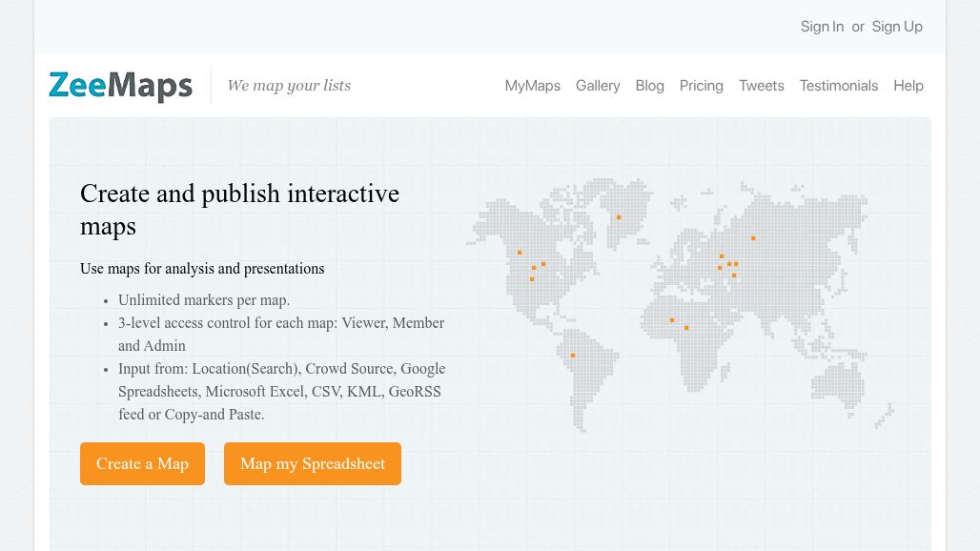Open the Testimonials page
This screenshot has height=551, width=980.
click(x=838, y=86)
